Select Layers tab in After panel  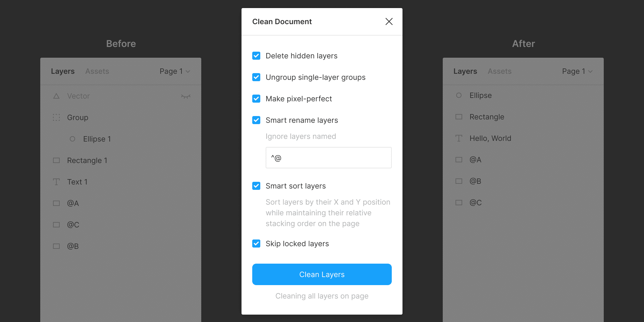465,71
